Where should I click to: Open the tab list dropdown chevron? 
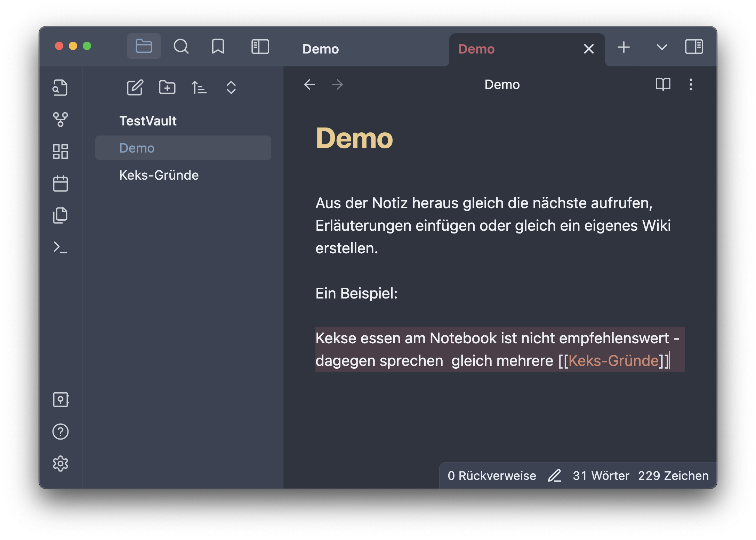662,47
